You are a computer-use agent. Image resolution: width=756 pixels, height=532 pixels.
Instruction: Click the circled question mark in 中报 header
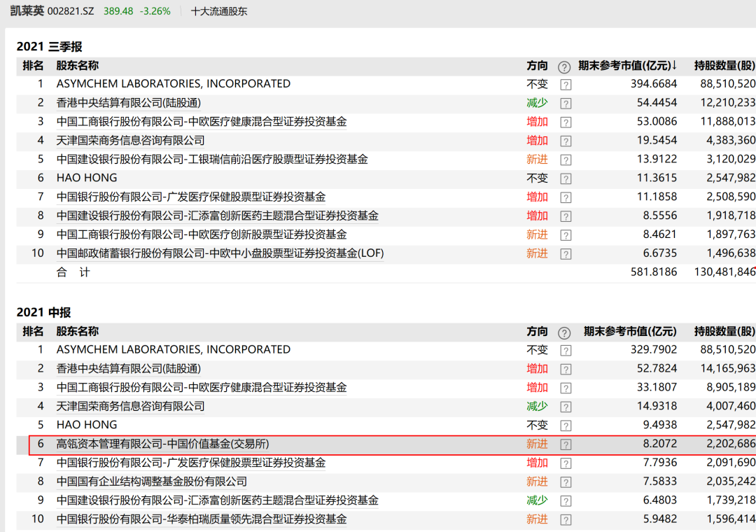(x=564, y=332)
